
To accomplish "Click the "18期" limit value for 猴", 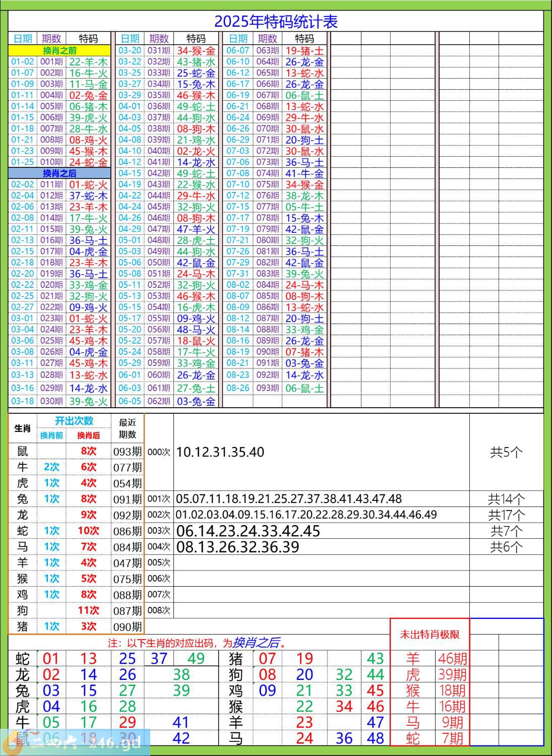I will [452, 690].
